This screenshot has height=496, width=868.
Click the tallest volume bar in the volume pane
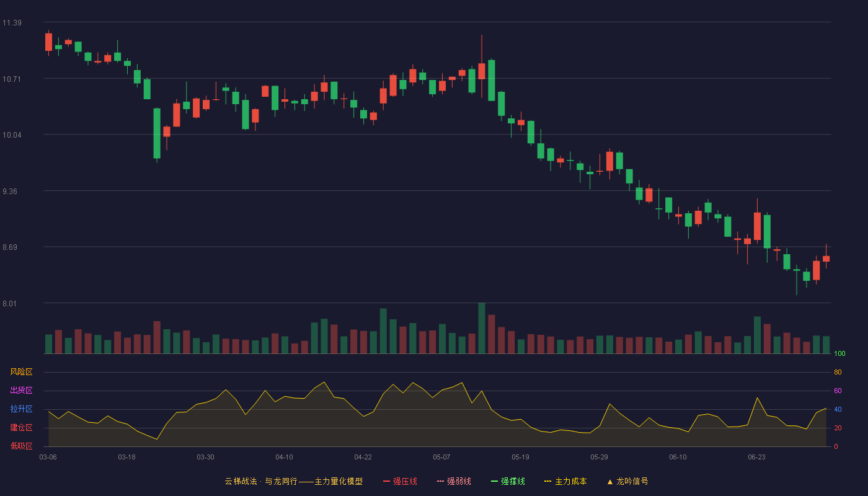coord(481,328)
